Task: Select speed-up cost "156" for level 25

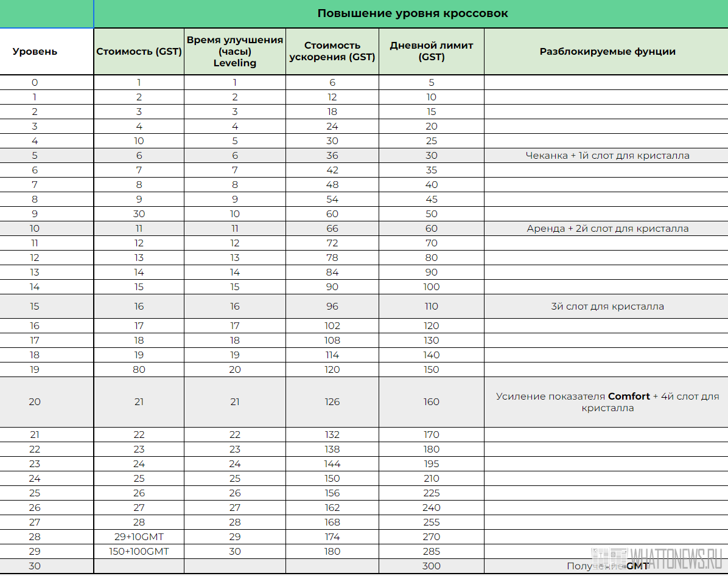Action: tap(332, 493)
